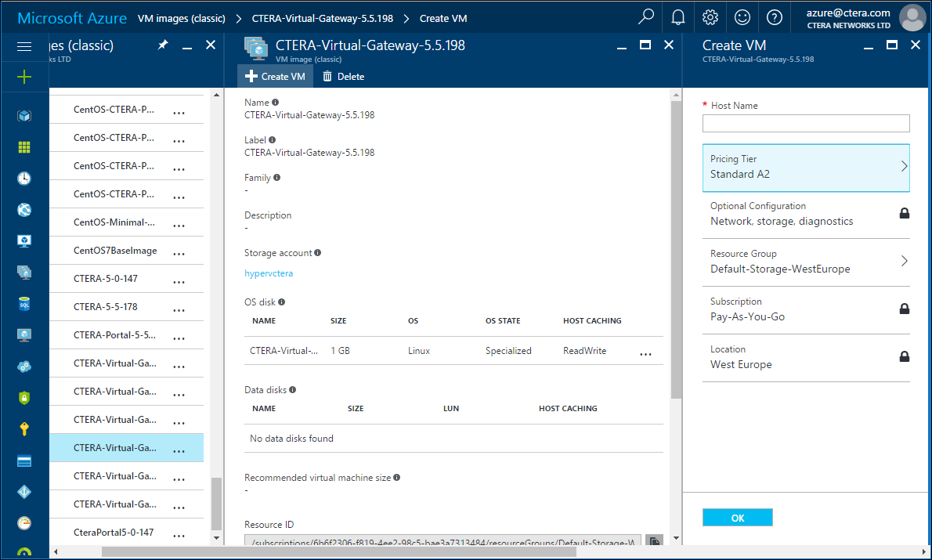
Task: Click the image list vertical scrollbar thumb
Action: point(216,503)
